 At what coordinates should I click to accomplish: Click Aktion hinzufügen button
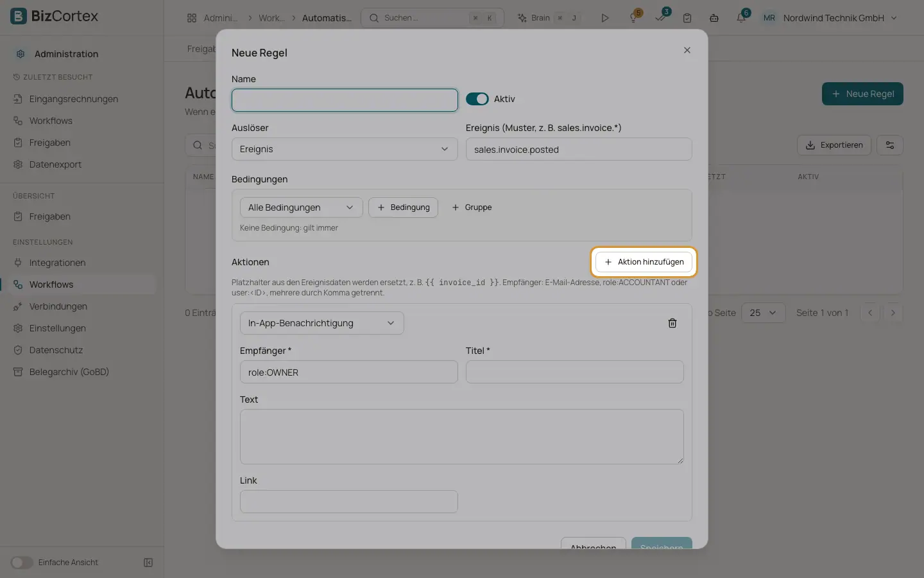pyautogui.click(x=644, y=262)
